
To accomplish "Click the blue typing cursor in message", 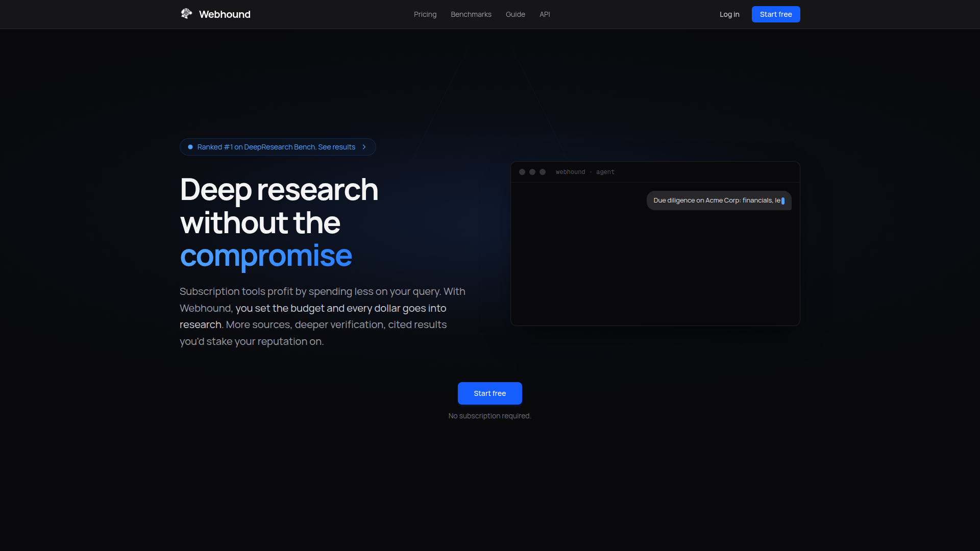I will point(783,201).
